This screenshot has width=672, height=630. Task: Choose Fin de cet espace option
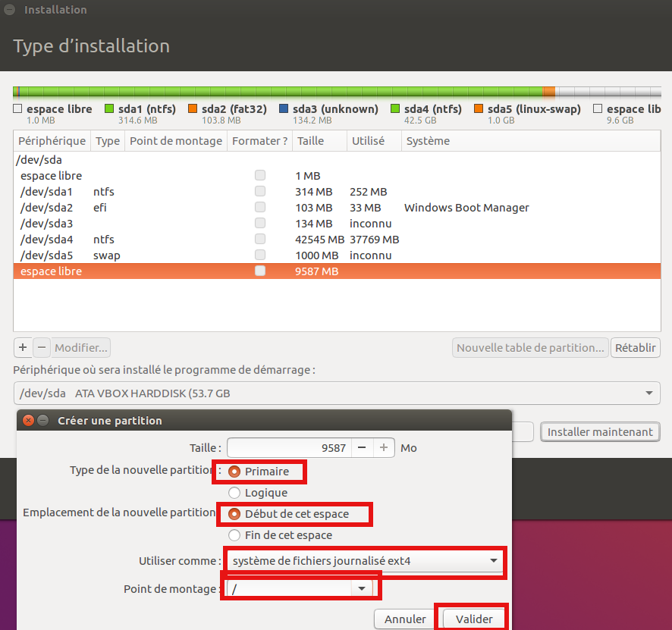234,535
